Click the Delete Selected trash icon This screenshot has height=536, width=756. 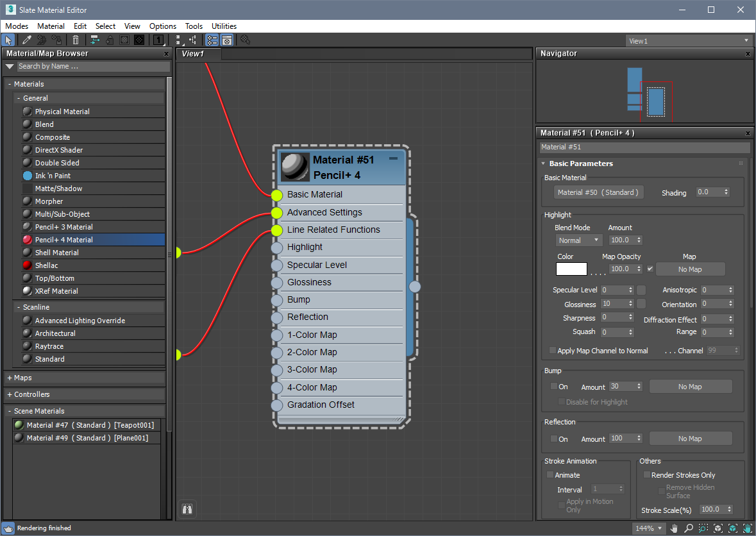76,40
